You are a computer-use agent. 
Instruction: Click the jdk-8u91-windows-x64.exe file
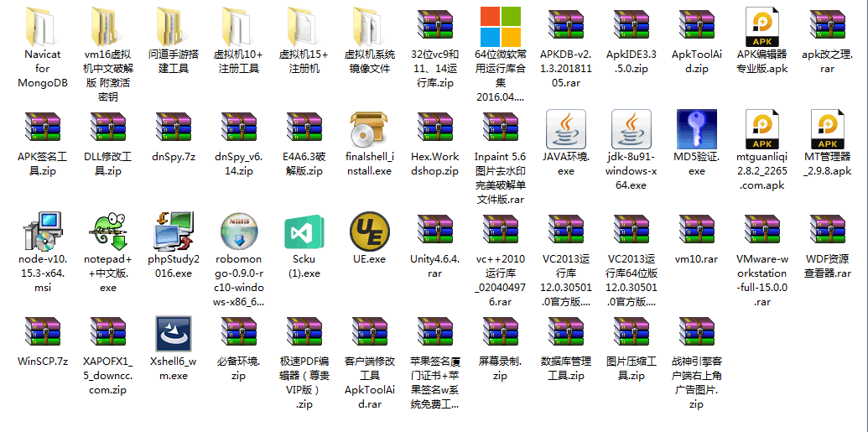[x=632, y=130]
